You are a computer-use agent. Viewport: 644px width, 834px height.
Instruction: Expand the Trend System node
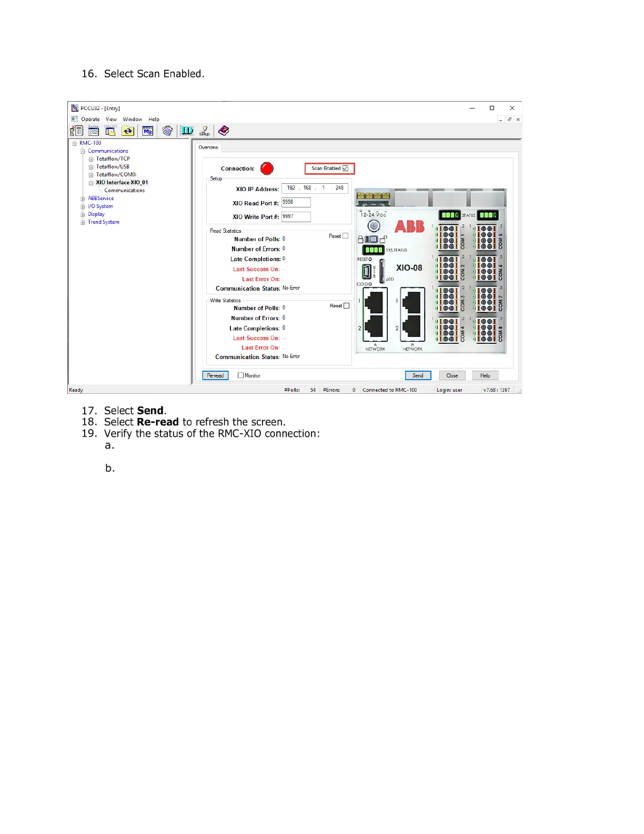coord(83,222)
